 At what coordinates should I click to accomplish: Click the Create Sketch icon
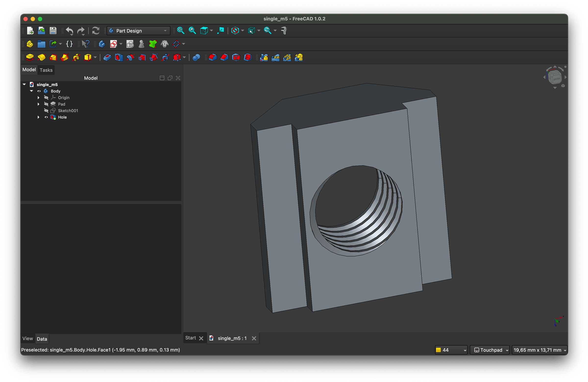coord(113,44)
